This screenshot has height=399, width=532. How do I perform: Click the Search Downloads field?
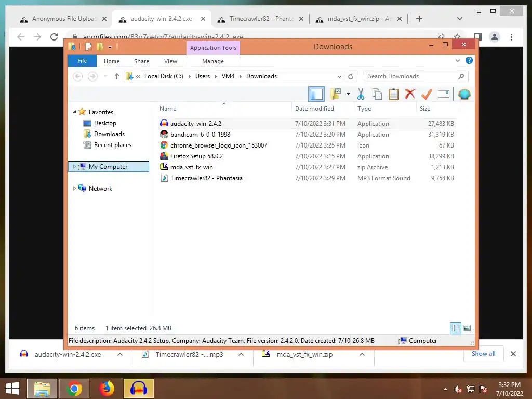[x=416, y=76]
